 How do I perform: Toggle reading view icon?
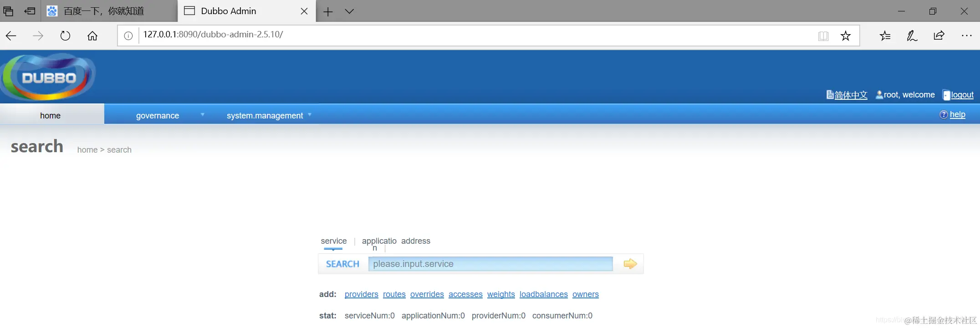point(823,36)
